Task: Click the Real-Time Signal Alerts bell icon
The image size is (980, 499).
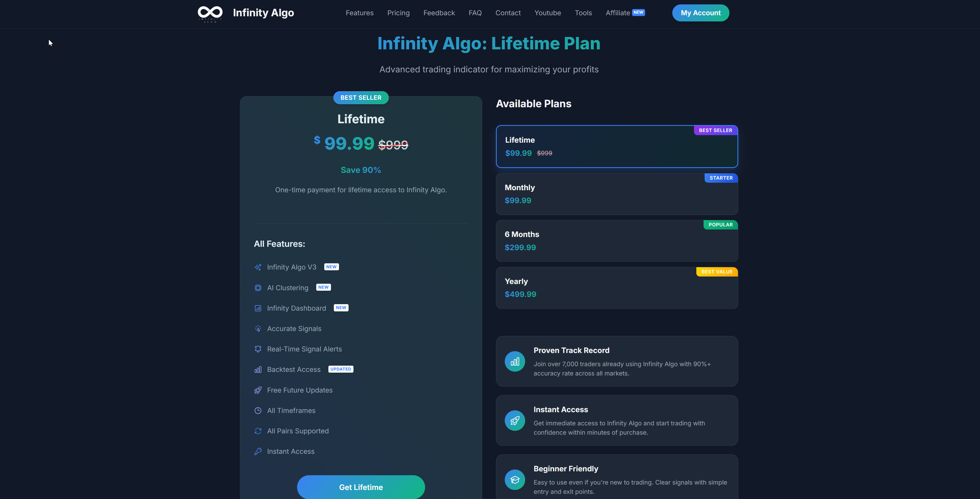Action: click(x=258, y=349)
